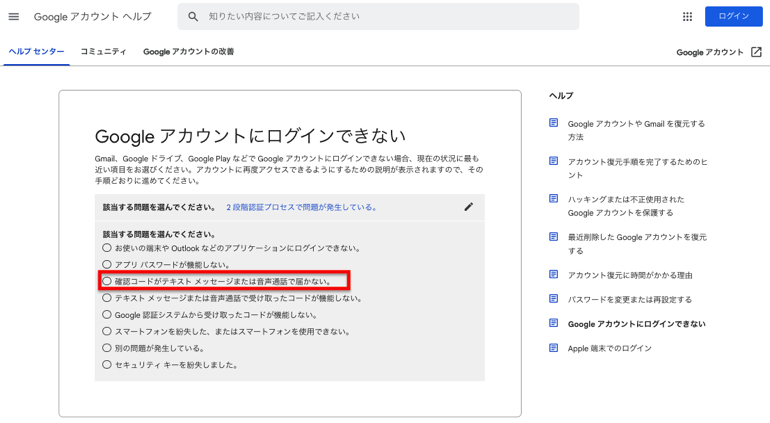Click article icon for アカウント復元に時間がかかる理由
This screenshot has height=423, width=770.
pos(553,274)
